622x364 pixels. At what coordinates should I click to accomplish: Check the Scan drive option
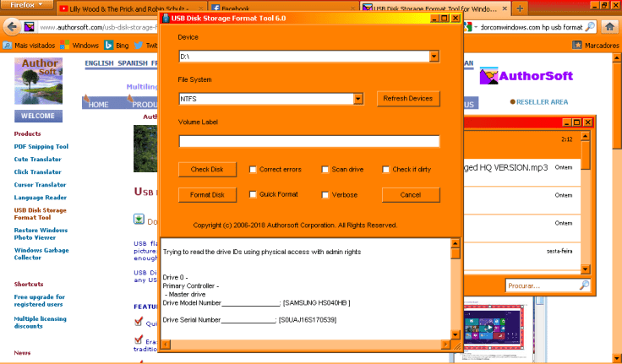tap(325, 170)
